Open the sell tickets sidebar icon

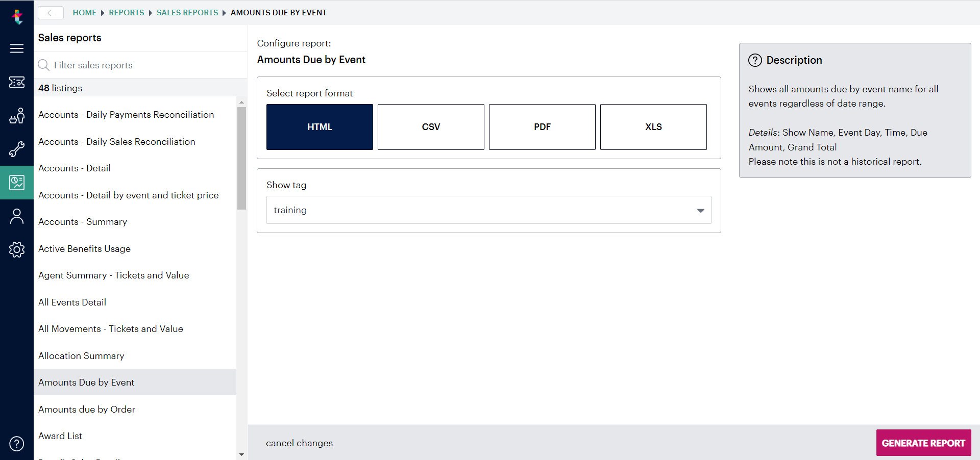(17, 116)
